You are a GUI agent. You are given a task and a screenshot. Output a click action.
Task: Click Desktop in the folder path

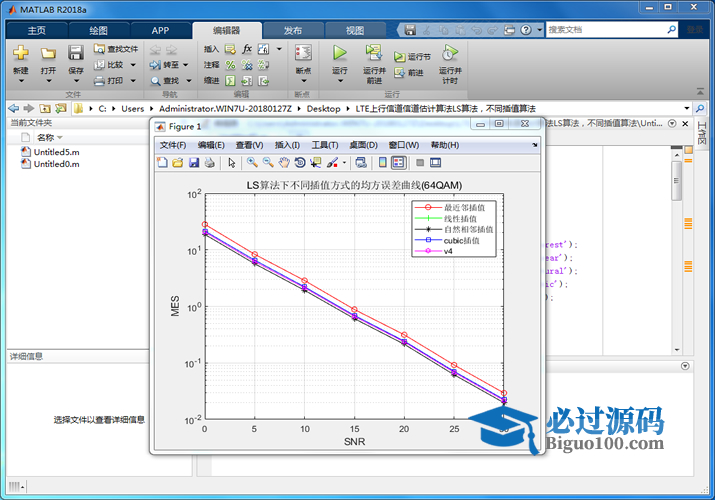pyautogui.click(x=323, y=108)
